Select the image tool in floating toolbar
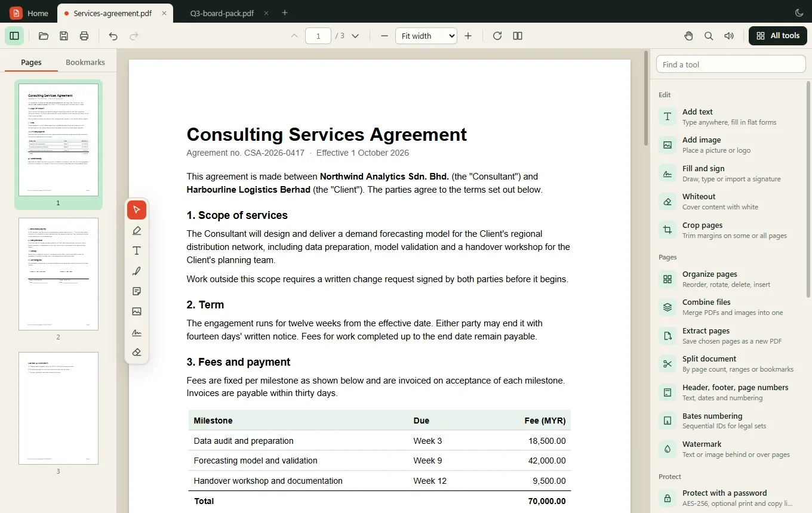The height and width of the screenshot is (513, 812). pos(137,311)
